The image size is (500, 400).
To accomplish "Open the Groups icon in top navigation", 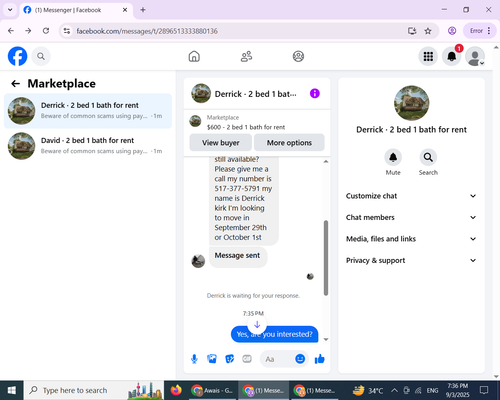I will pos(298,56).
